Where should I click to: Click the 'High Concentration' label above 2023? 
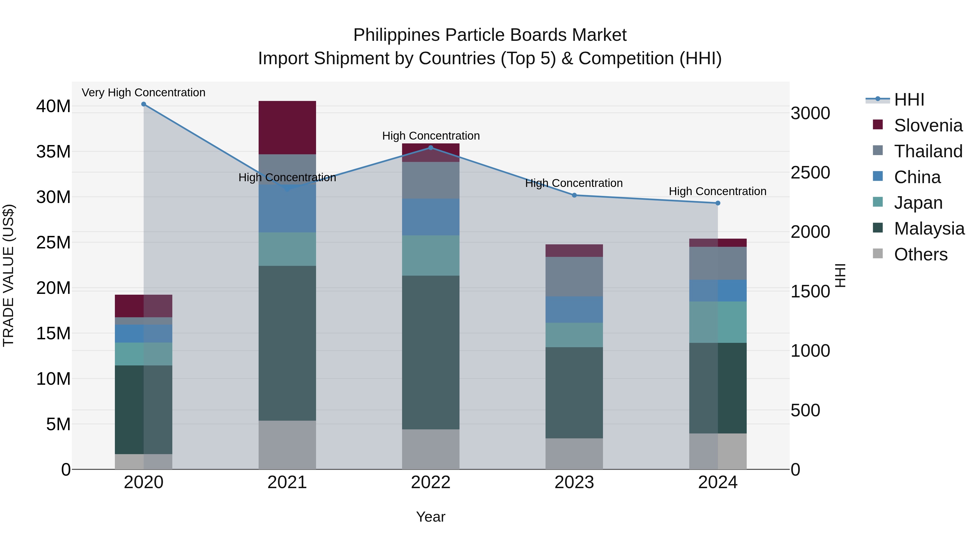pyautogui.click(x=574, y=183)
